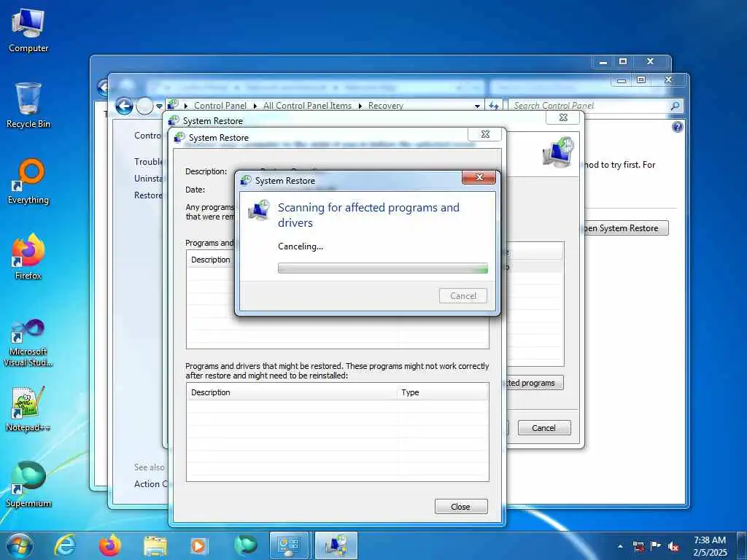747x560 pixels.
Task: Launch the Supermium desktop shortcut
Action: click(x=28, y=485)
